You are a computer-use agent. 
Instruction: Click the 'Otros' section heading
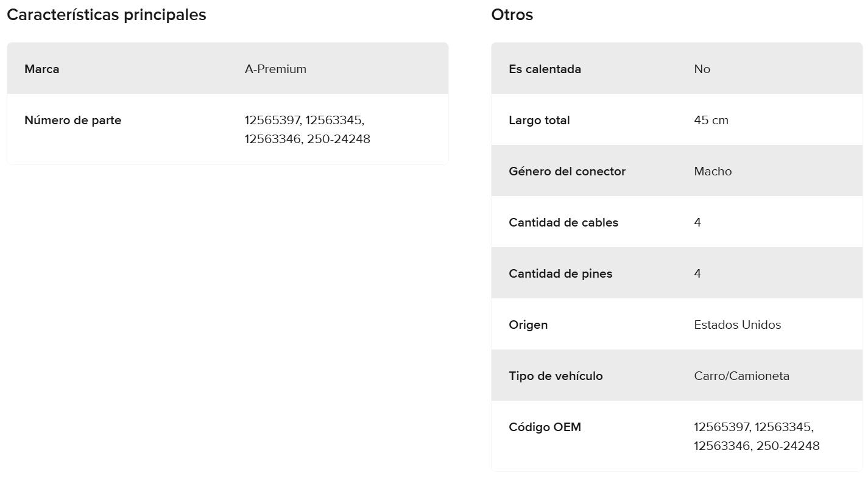pos(512,15)
